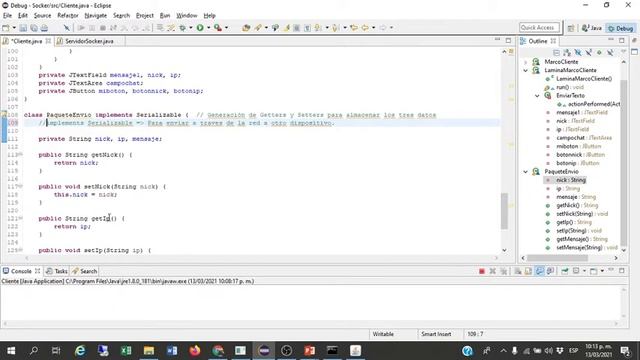Click the Windows Start button
640x360 pixels.
pyautogui.click(x=11, y=351)
